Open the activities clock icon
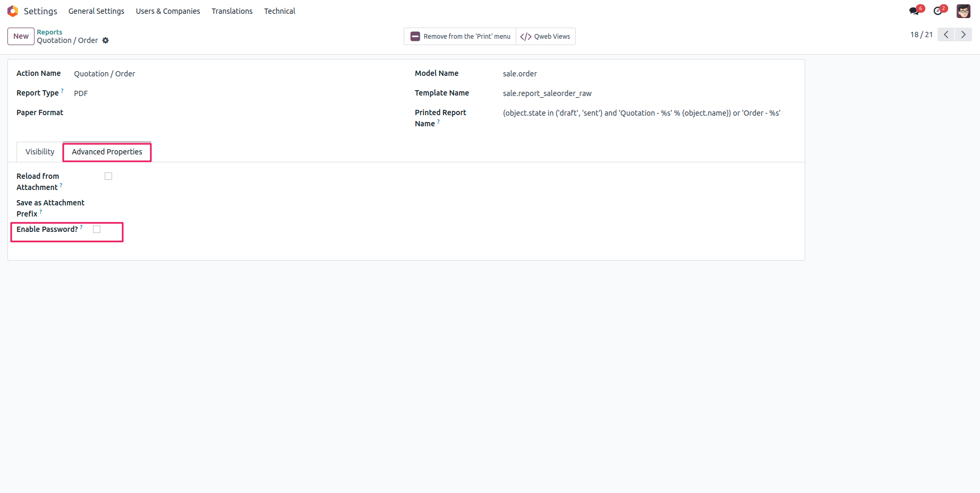This screenshot has width=980, height=493. pos(938,11)
